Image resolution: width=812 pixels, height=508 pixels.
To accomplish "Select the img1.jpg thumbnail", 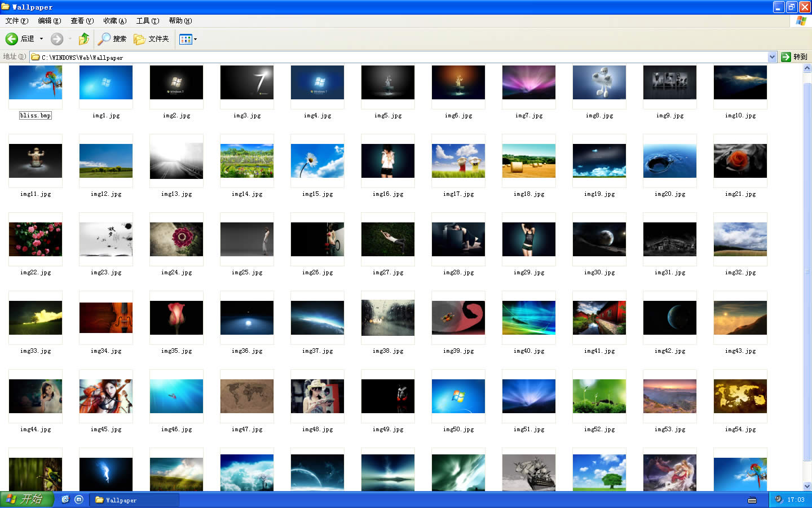I will click(x=106, y=82).
